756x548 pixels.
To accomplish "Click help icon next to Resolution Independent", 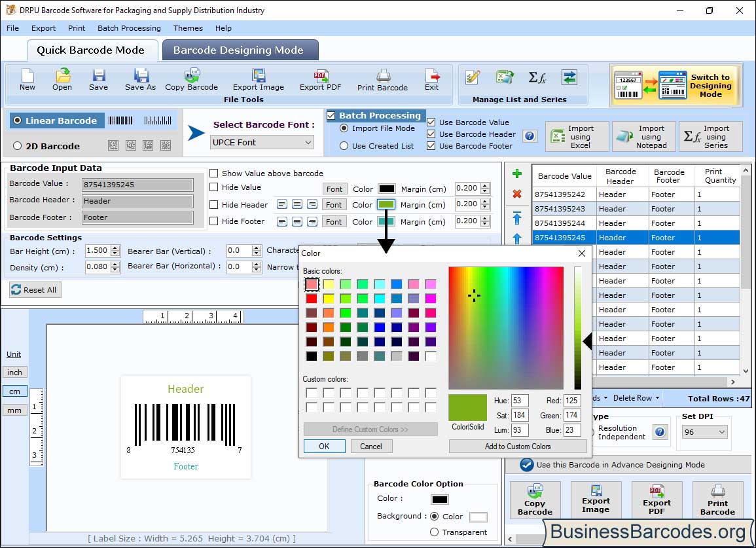I will (660, 431).
